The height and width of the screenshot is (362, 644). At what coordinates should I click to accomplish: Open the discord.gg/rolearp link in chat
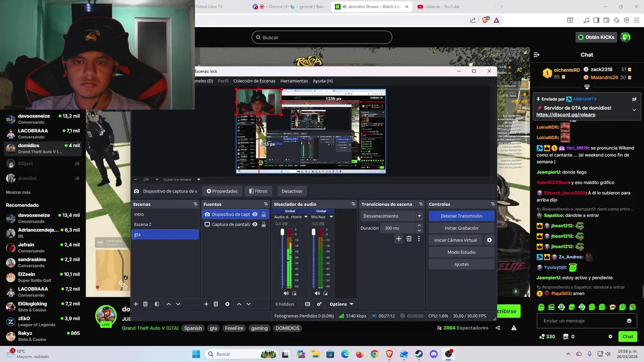pyautogui.click(x=566, y=115)
